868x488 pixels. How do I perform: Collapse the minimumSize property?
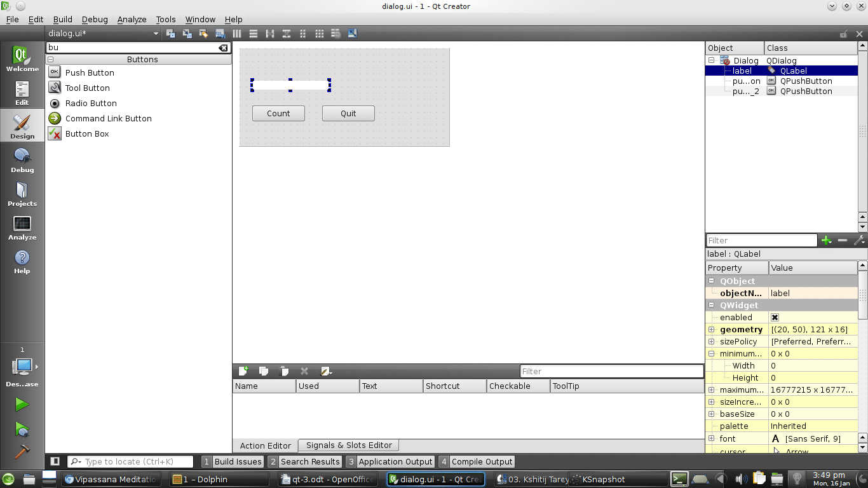[x=712, y=353]
